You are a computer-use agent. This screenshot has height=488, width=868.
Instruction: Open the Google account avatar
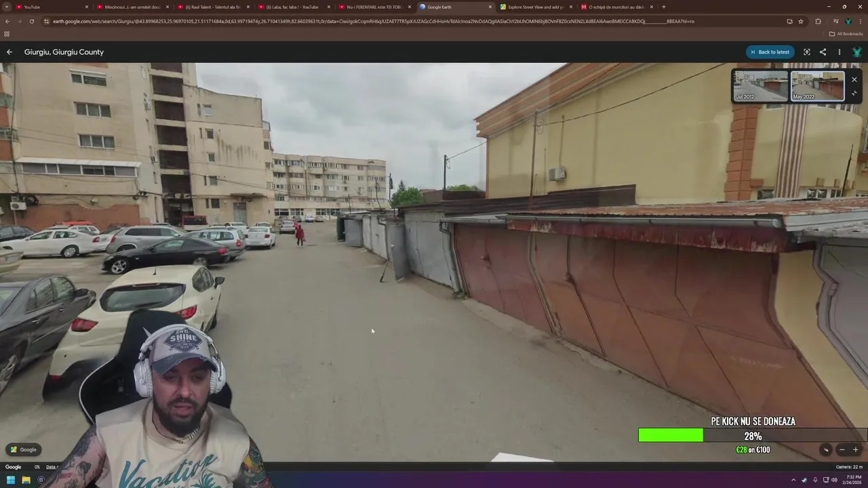pos(856,52)
